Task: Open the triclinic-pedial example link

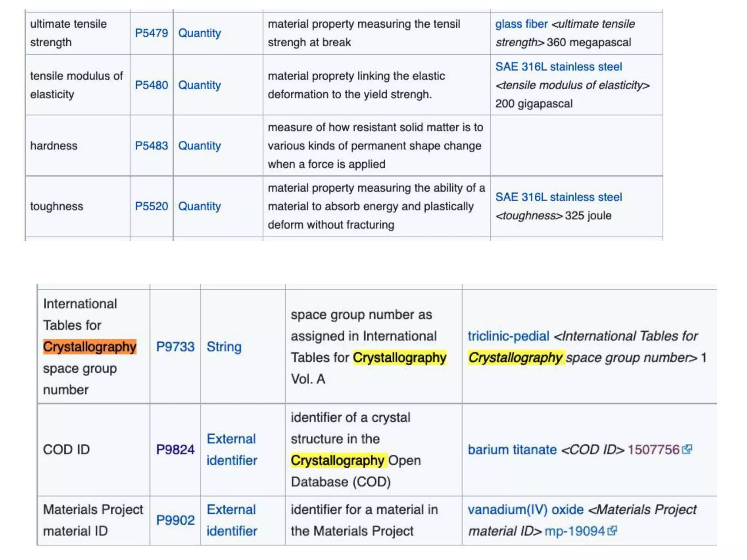Action: (x=508, y=336)
